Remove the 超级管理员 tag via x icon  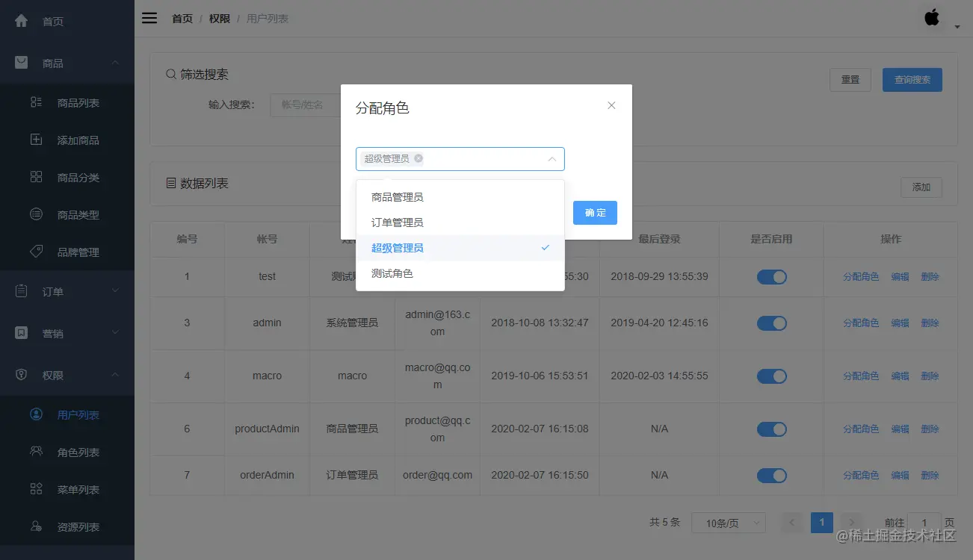click(x=418, y=158)
